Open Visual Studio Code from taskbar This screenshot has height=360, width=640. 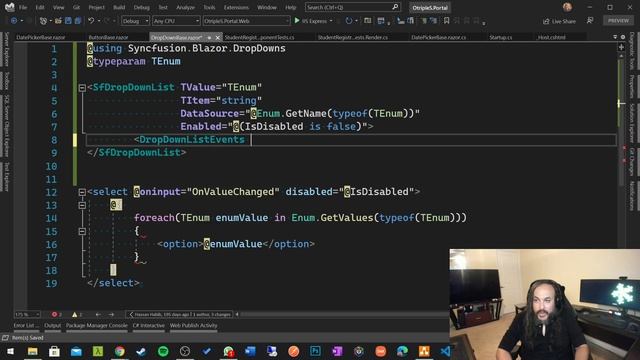(x=445, y=351)
